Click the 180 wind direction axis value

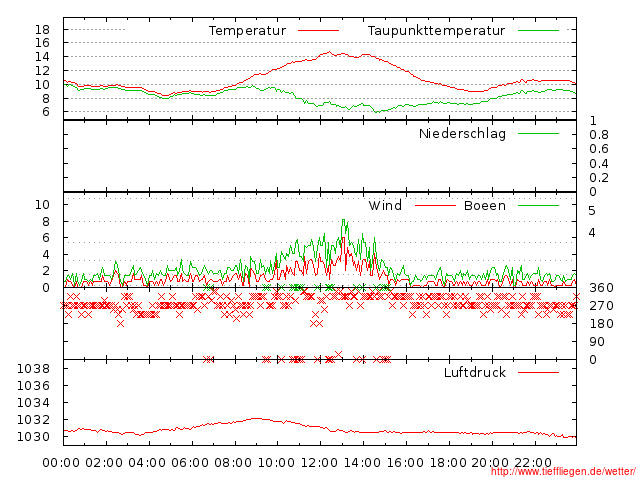pyautogui.click(x=601, y=324)
